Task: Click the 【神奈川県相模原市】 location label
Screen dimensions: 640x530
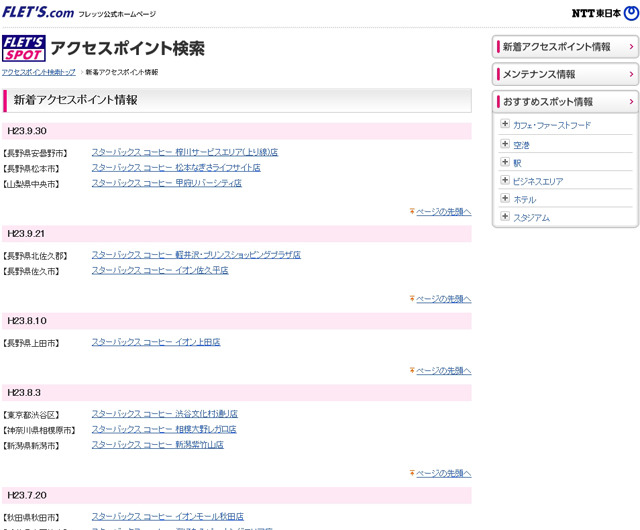Action: click(39, 430)
